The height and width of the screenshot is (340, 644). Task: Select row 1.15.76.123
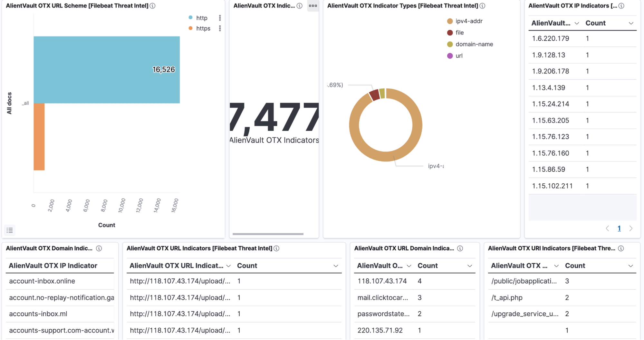click(x=582, y=137)
